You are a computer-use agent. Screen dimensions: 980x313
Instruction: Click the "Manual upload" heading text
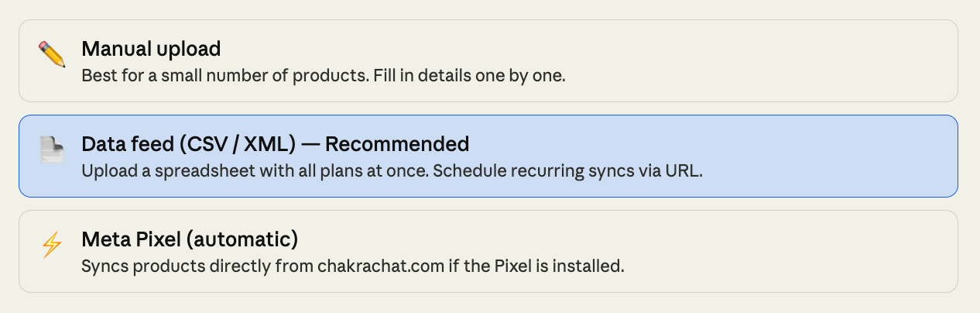[151, 49]
